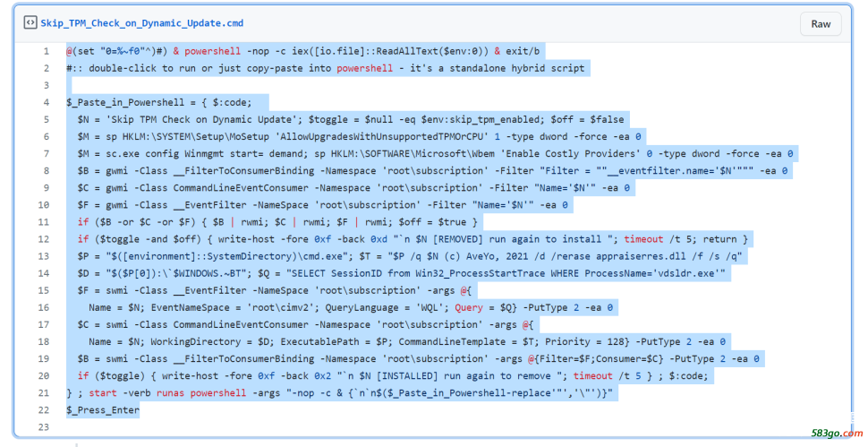Select line number 17
868x447 pixels.
click(44, 324)
